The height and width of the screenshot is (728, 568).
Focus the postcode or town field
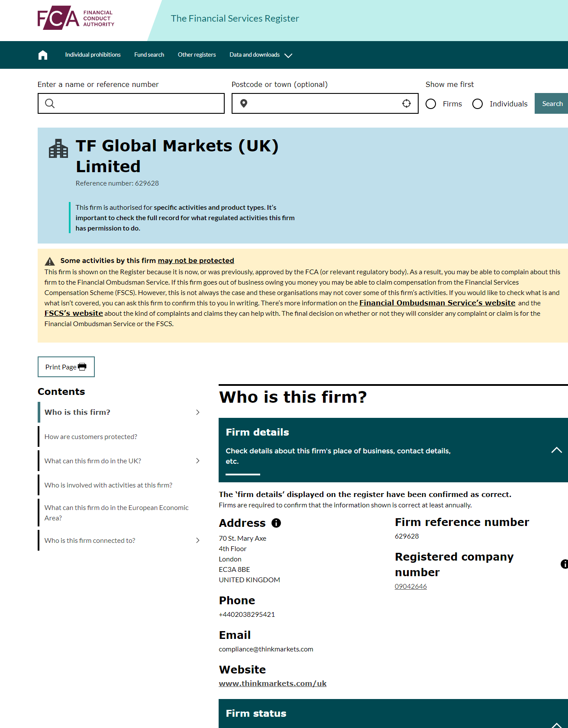point(325,103)
